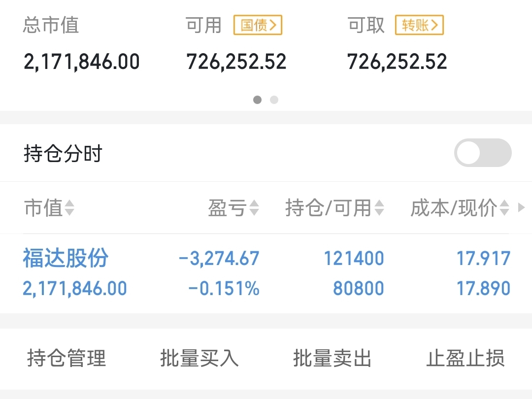
Task: Sort holdings by 市值 column
Action: [x=49, y=208]
